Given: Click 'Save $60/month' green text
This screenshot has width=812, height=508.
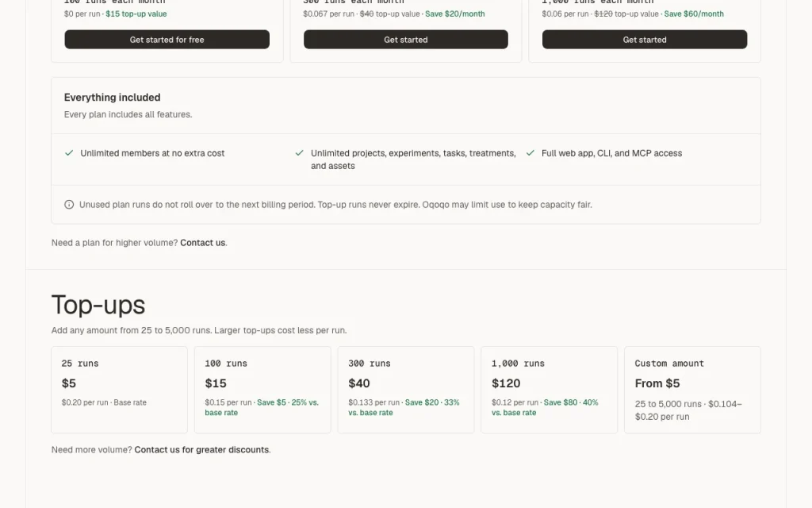Looking at the screenshot, I should point(694,14).
